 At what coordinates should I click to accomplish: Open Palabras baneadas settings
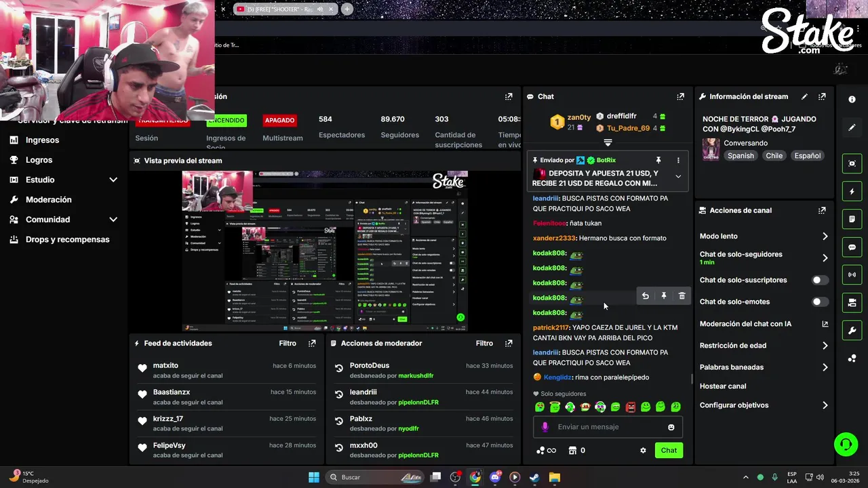[764, 367]
